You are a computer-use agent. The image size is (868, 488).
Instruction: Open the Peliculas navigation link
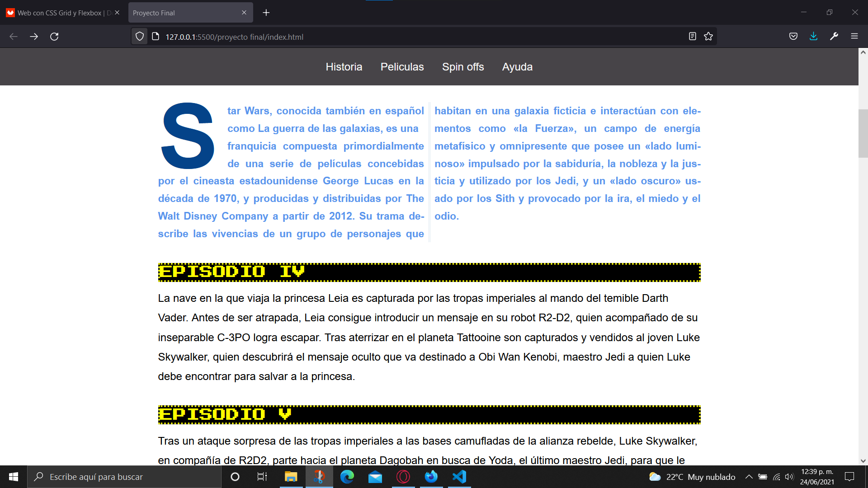tap(402, 67)
